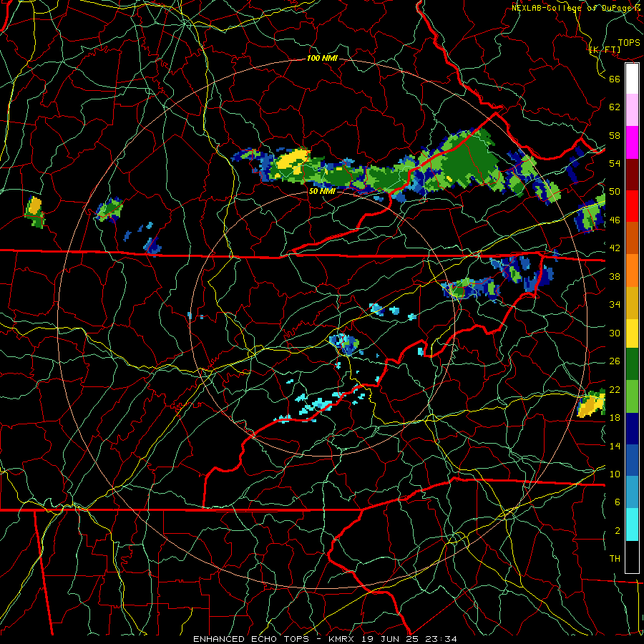The height and width of the screenshot is (644, 644).
Task: Click the 2 legend value
Action: pyautogui.click(x=618, y=531)
